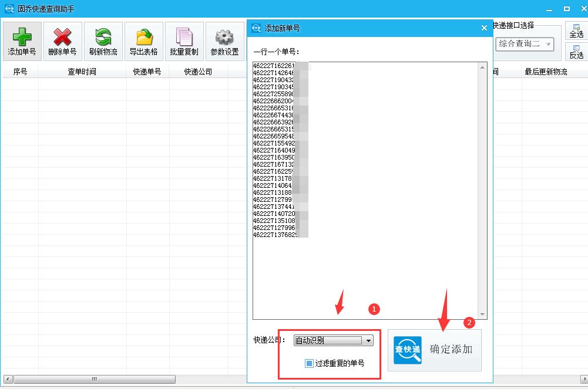Click the 添加单号 toolbar icon
588x389 pixels.
pyautogui.click(x=22, y=40)
